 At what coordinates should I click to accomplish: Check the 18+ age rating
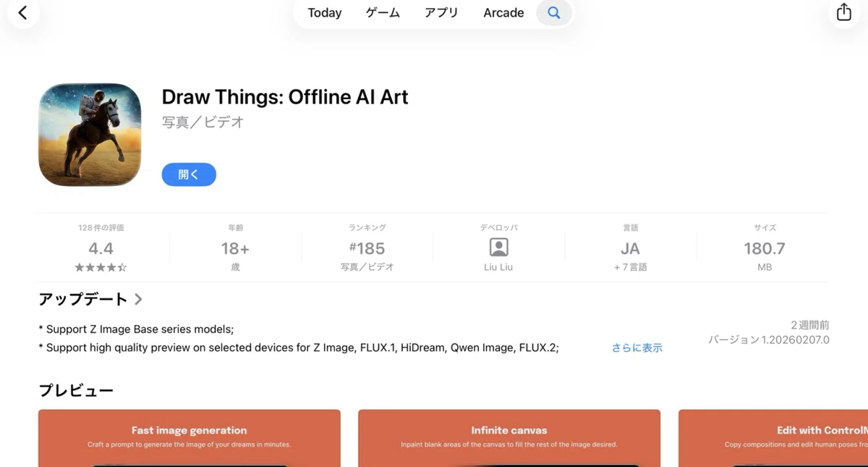click(x=235, y=248)
